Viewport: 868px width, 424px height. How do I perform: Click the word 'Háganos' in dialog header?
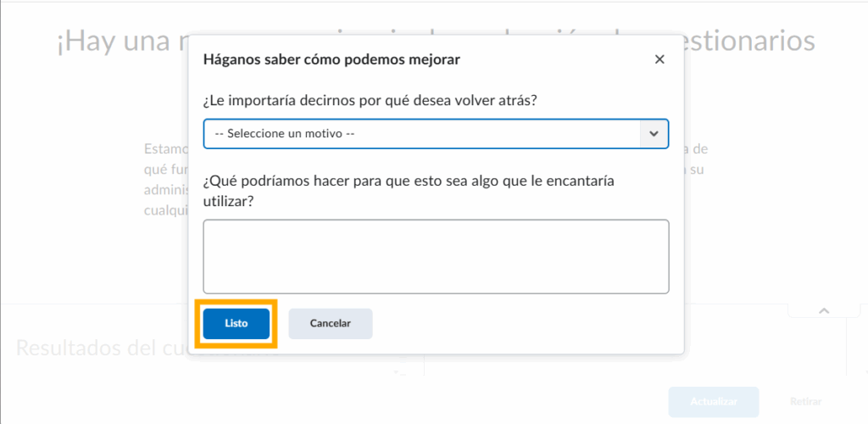coord(229,59)
